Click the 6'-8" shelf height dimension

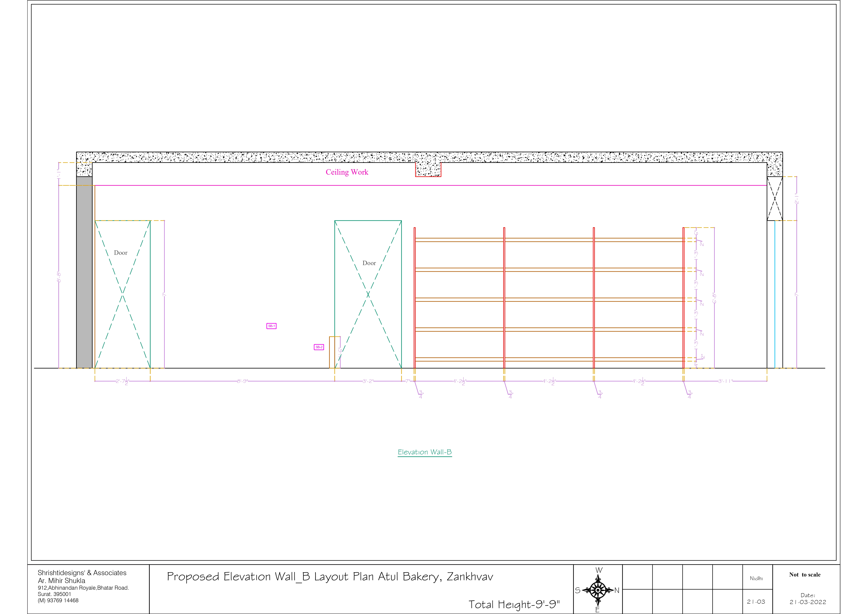point(714,298)
